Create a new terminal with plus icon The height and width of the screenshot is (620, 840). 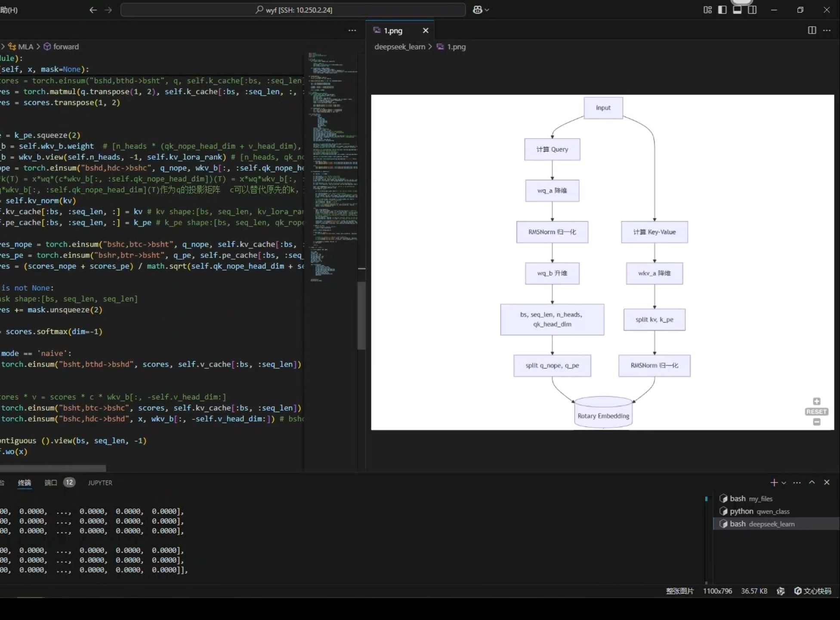774,483
